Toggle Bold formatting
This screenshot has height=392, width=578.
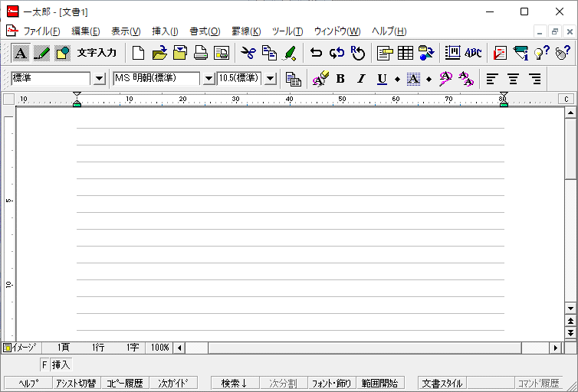pyautogui.click(x=340, y=78)
